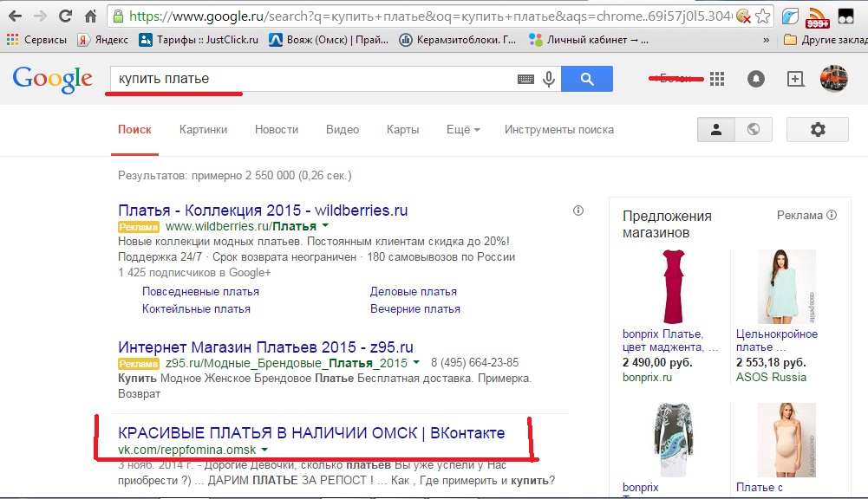This screenshot has height=499, width=868.
Task: Switch to the Карты tab
Action: coord(402,129)
